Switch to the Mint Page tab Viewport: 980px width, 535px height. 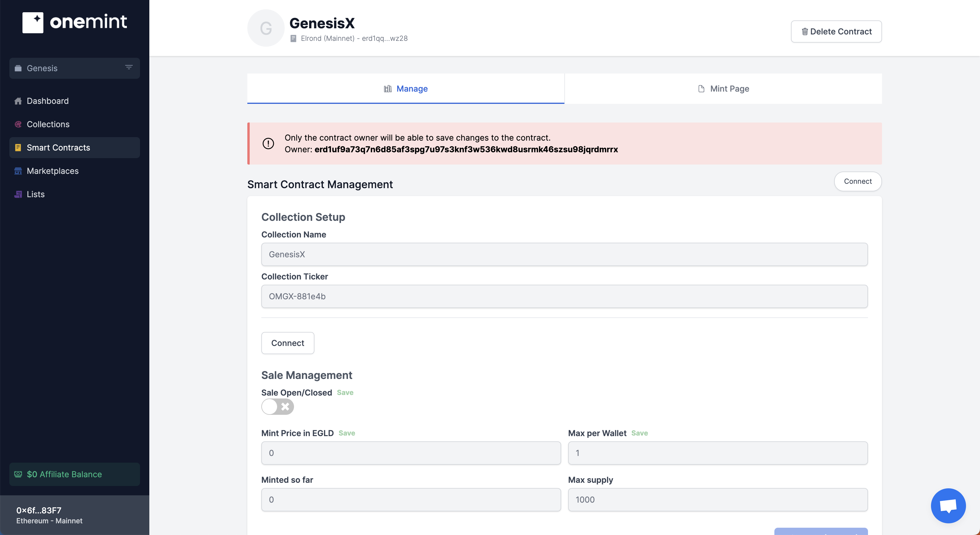coord(723,89)
